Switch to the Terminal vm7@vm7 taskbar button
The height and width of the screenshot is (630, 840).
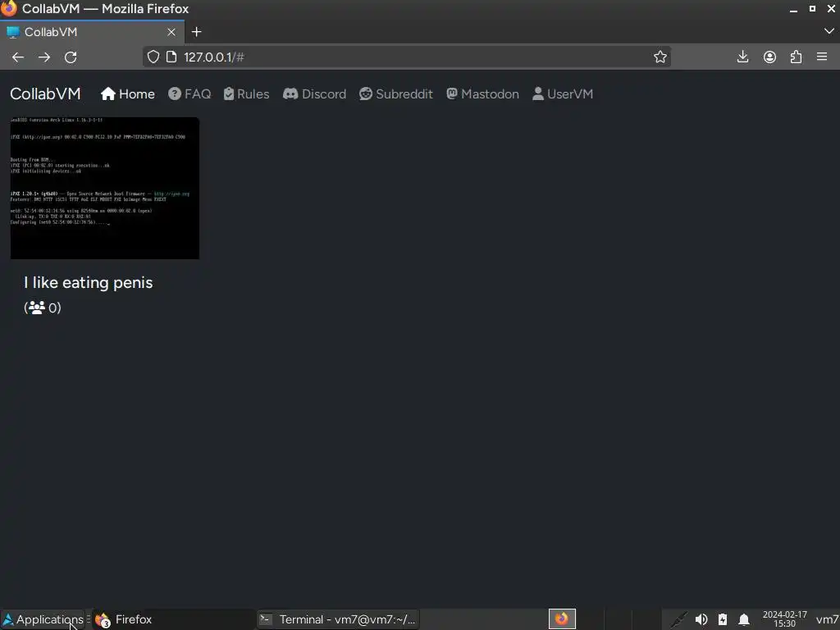click(337, 619)
